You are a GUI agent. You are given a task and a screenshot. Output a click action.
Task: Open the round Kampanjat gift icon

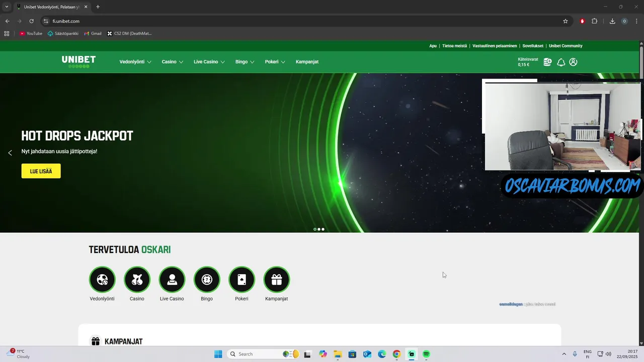276,279
